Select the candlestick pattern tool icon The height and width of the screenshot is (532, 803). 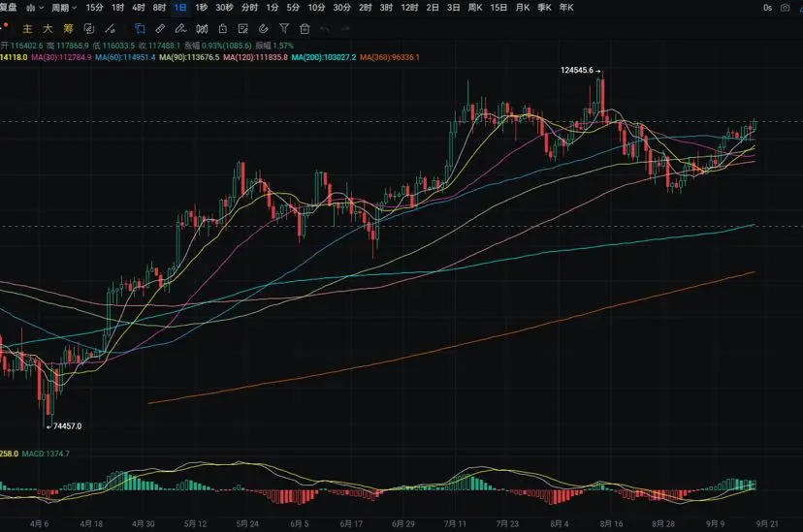coord(202,29)
